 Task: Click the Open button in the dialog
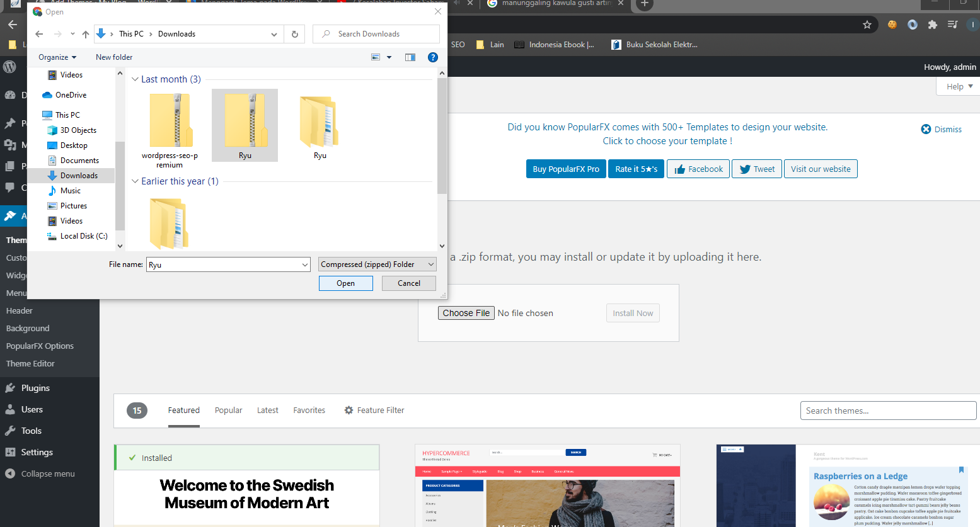pyautogui.click(x=345, y=283)
